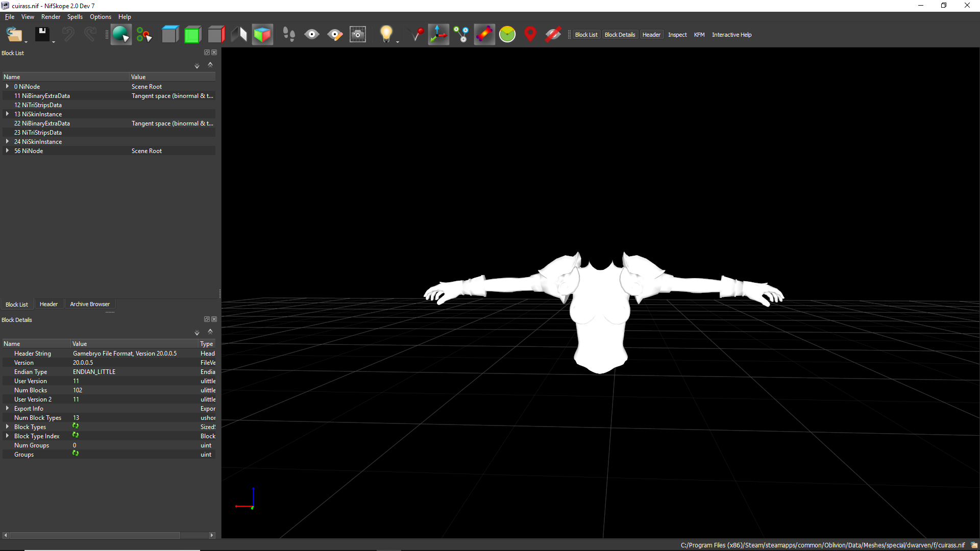Switch to the Block List bottom tab
This screenshot has width=980, height=551.
[17, 304]
